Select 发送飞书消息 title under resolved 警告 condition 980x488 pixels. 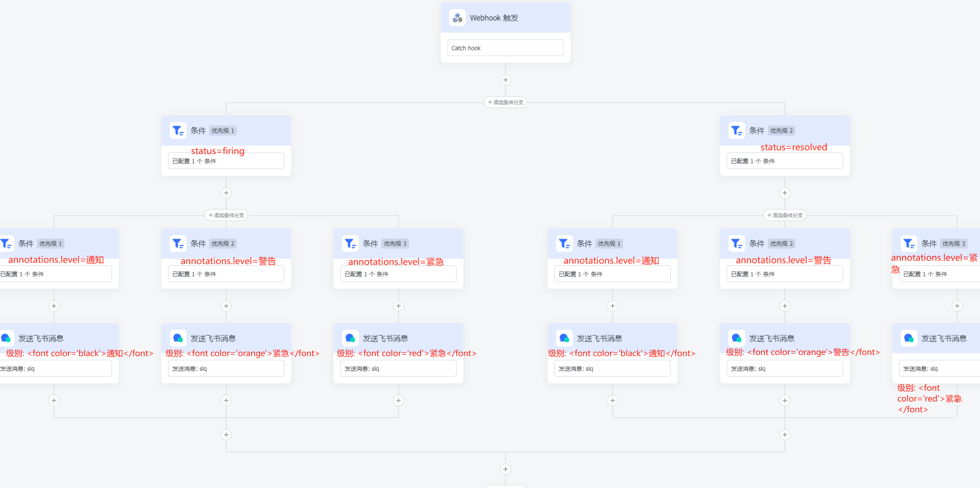[772, 338]
